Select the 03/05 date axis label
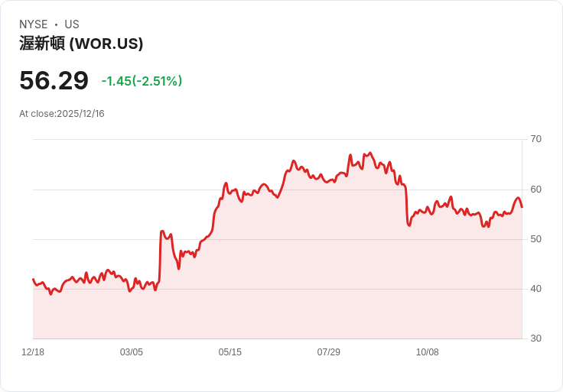Image resolution: width=563 pixels, height=392 pixels. (132, 352)
